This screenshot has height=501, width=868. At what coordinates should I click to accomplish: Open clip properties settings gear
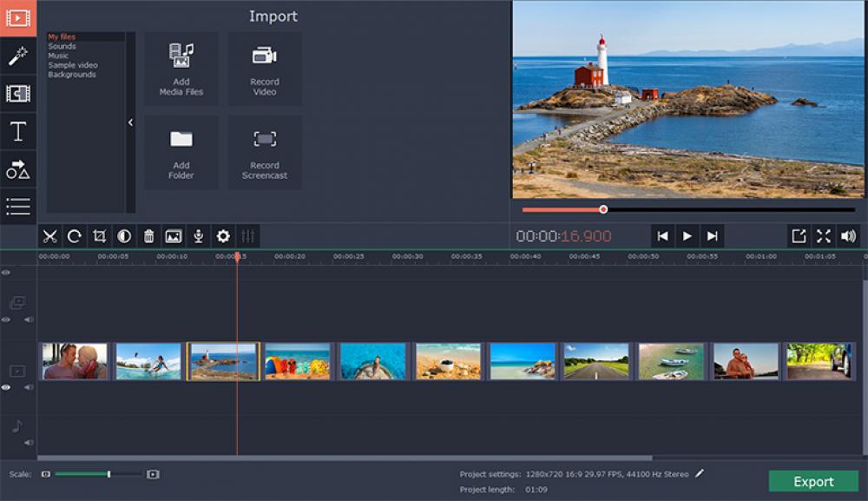click(x=223, y=234)
